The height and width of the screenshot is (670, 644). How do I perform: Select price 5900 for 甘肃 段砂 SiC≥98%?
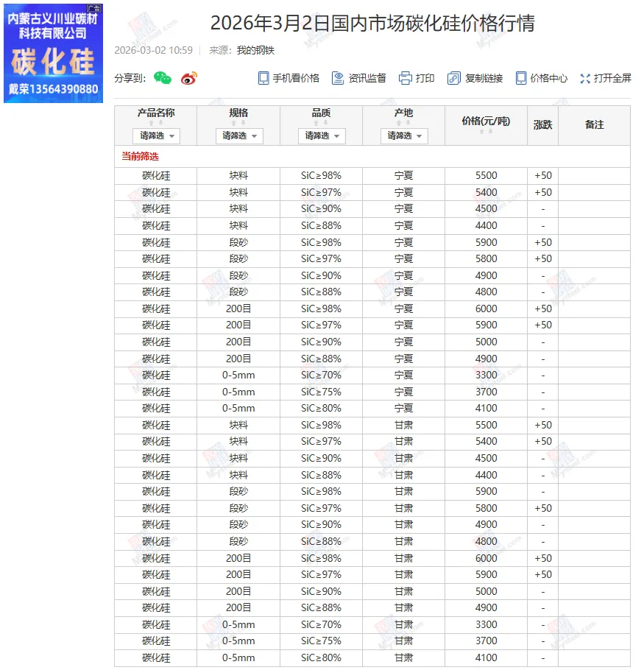click(486, 492)
